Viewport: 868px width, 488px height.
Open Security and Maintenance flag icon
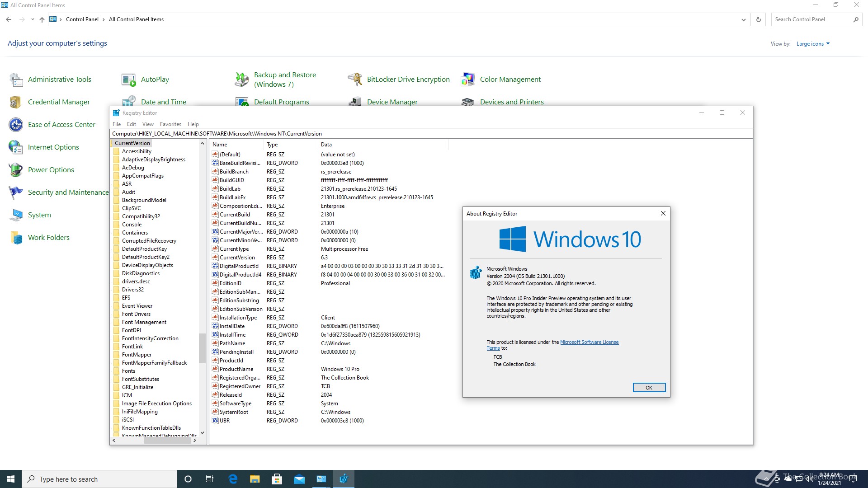[x=16, y=192]
